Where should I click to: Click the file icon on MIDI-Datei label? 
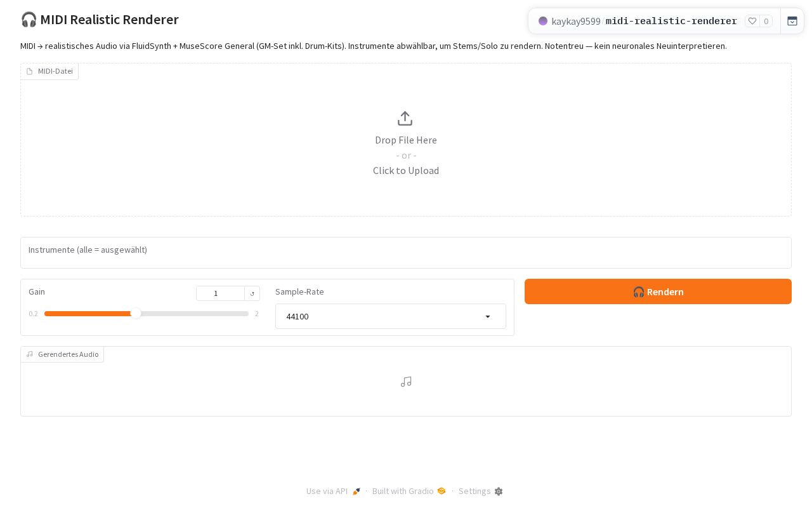tap(29, 71)
